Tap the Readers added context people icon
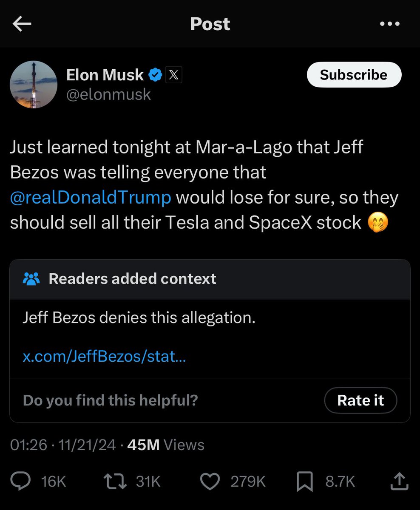The image size is (420, 510). (x=31, y=279)
